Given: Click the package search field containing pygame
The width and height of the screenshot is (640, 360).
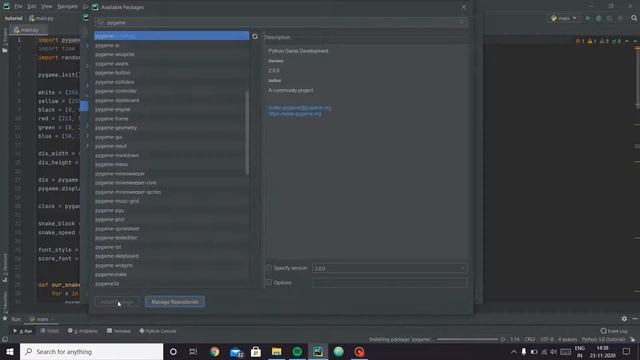Looking at the screenshot, I should [x=281, y=22].
